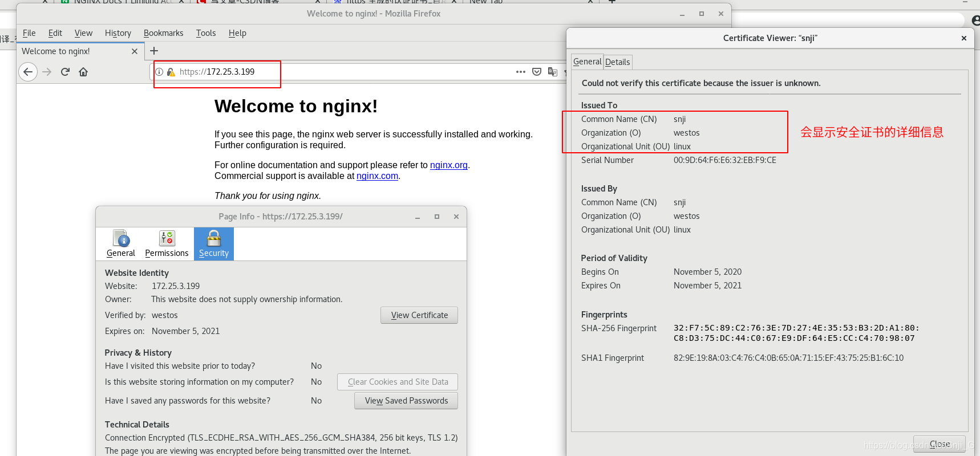
Task: Click the Issued By Organization value westos
Action: point(686,216)
